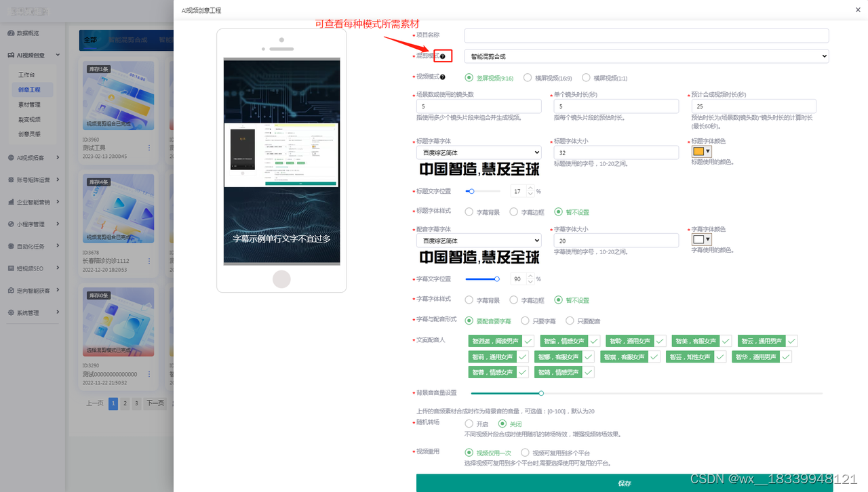
Task: Open 工作台 in the sidebar submenu
Action: [x=26, y=75]
